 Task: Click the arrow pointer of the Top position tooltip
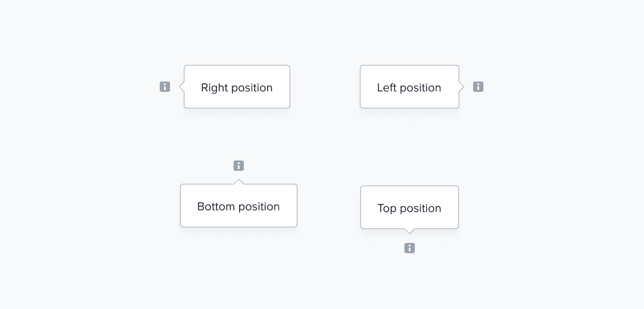click(x=409, y=232)
